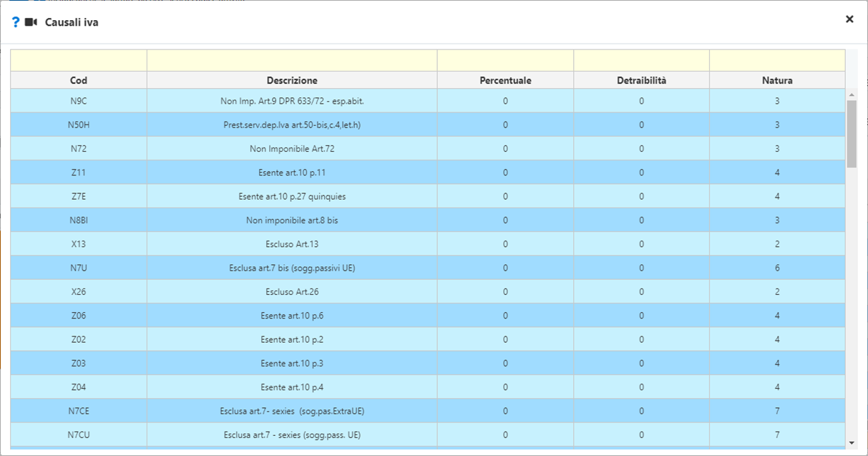The image size is (868, 456).
Task: Open the video tutorial camera icon
Action: click(31, 22)
